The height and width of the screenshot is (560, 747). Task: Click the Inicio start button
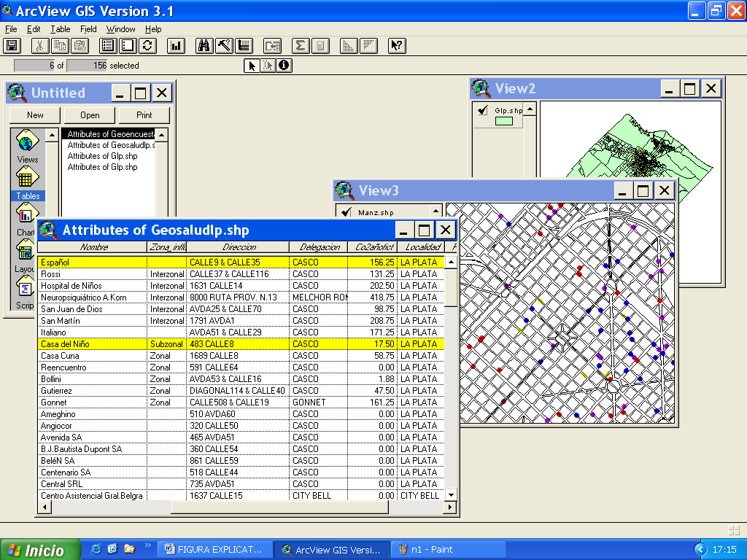click(x=41, y=550)
